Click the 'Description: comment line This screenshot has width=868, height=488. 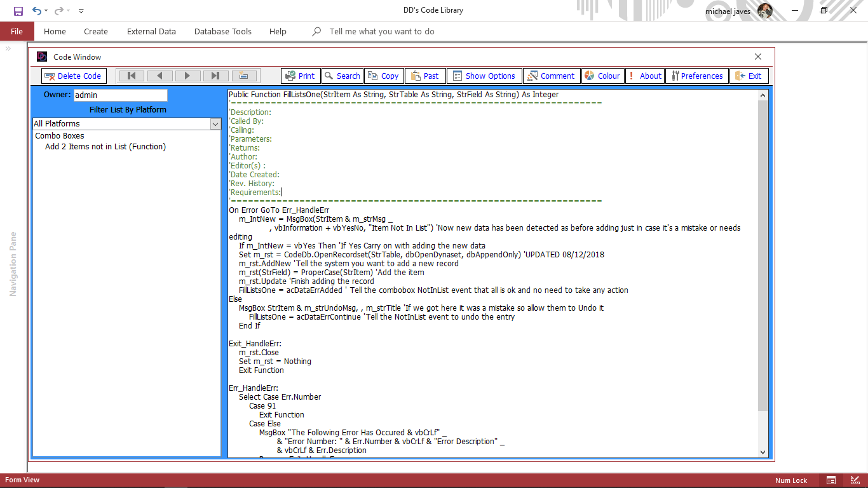tap(250, 112)
